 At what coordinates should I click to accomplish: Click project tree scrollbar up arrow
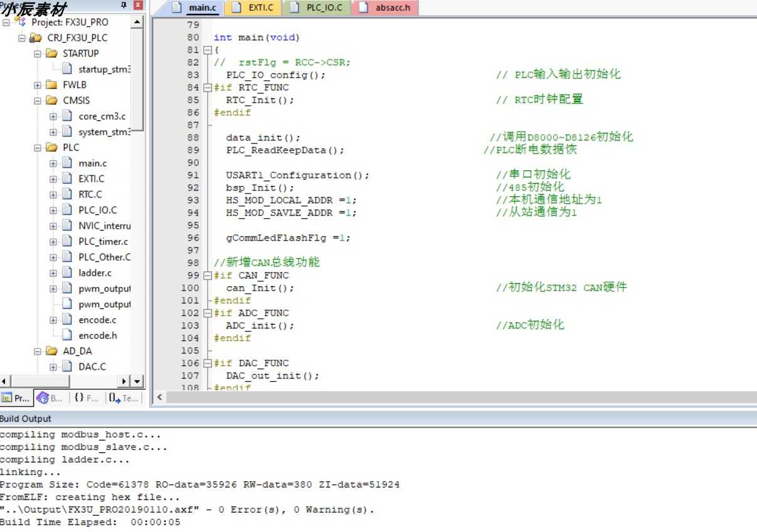138,22
